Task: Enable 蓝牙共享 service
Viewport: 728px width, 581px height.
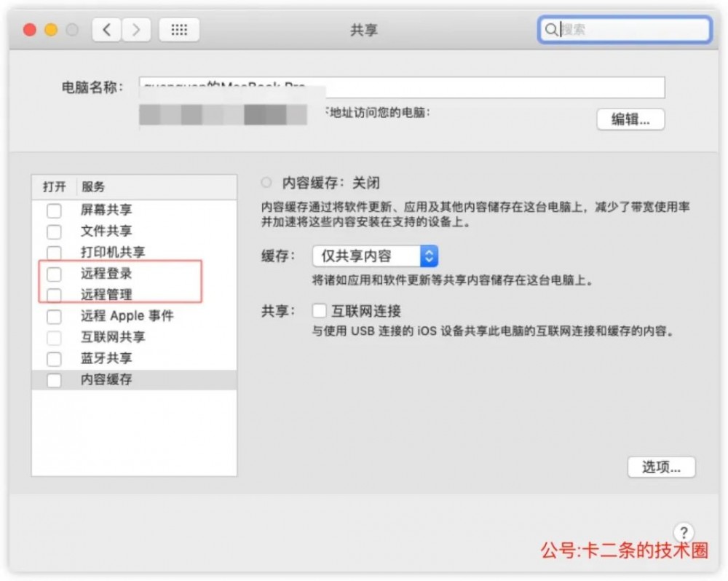Action: coord(54,358)
